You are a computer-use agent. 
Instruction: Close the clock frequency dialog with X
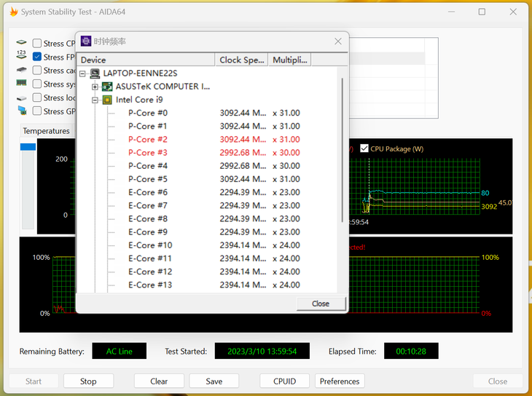point(338,41)
